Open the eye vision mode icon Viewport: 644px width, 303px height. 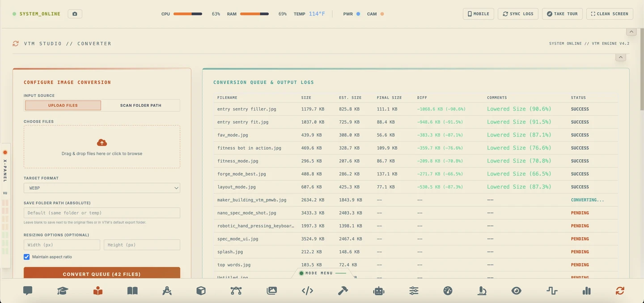click(x=516, y=291)
